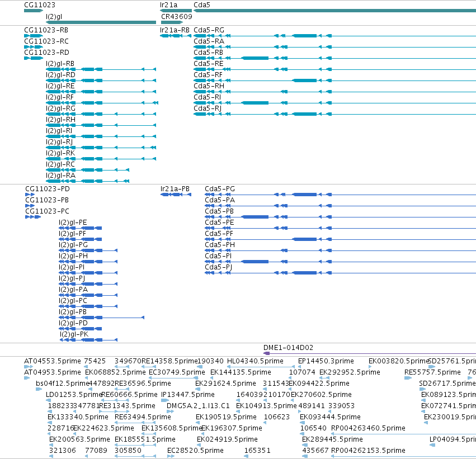Select the Ir21a gene label

pos(168,5)
